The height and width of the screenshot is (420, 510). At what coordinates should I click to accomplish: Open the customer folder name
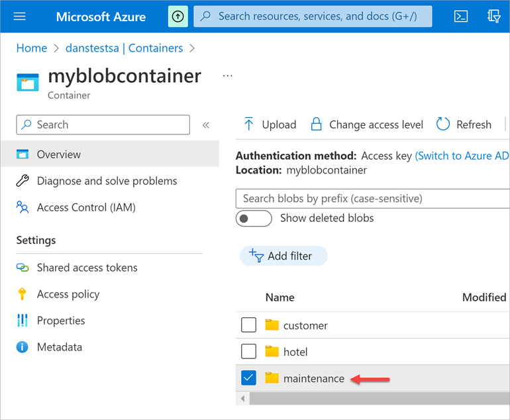pos(305,325)
